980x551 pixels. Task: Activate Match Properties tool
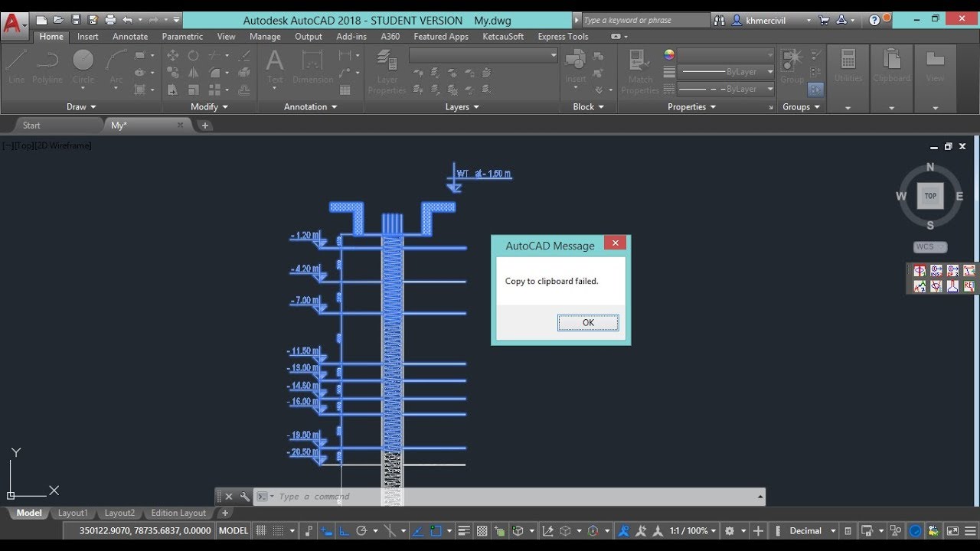(x=640, y=71)
